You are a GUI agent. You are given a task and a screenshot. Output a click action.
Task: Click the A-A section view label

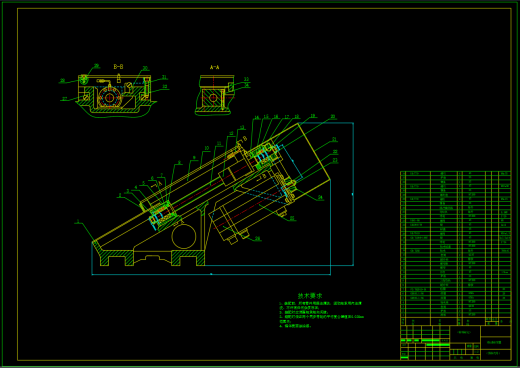[214, 67]
